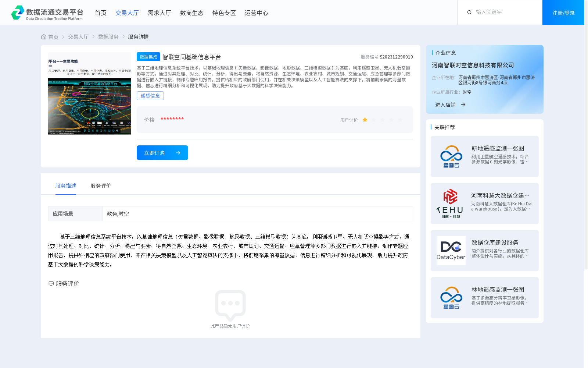Open 林地遥感监测一张图 recommendation title
588x368 pixels.
(498, 290)
